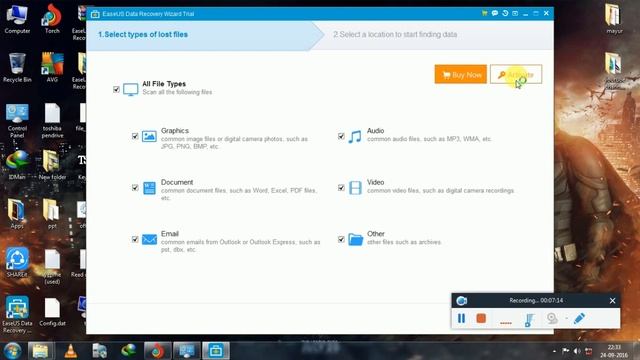Click the Buy Now button

tap(461, 74)
